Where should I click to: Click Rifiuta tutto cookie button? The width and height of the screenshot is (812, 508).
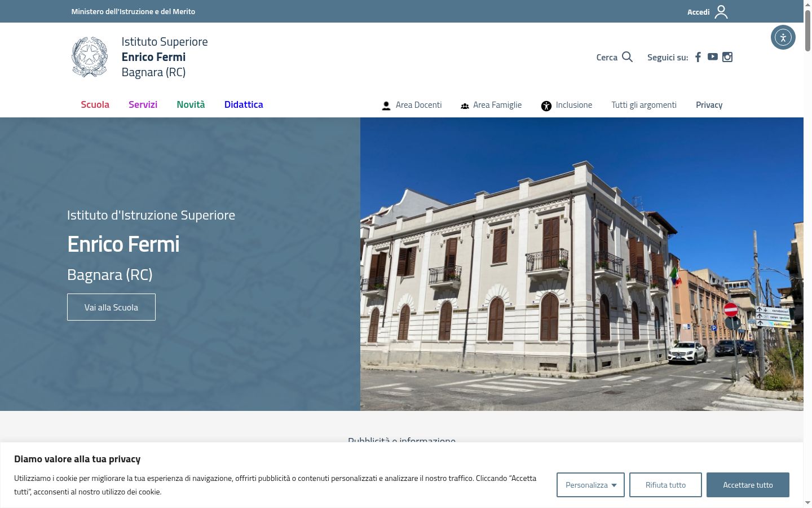[x=665, y=485]
